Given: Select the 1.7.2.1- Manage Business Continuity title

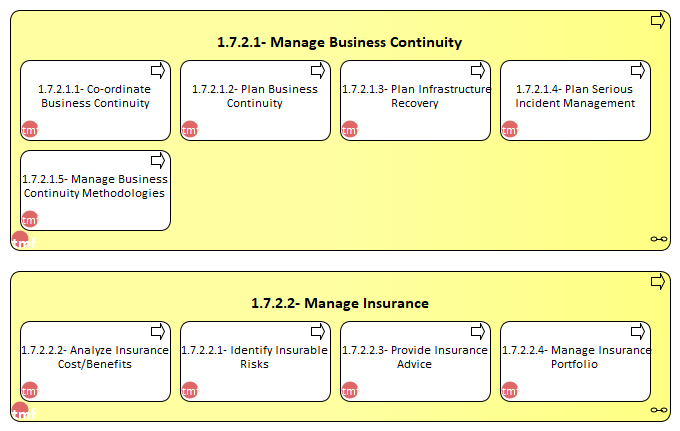Looking at the screenshot, I should (x=340, y=42).
